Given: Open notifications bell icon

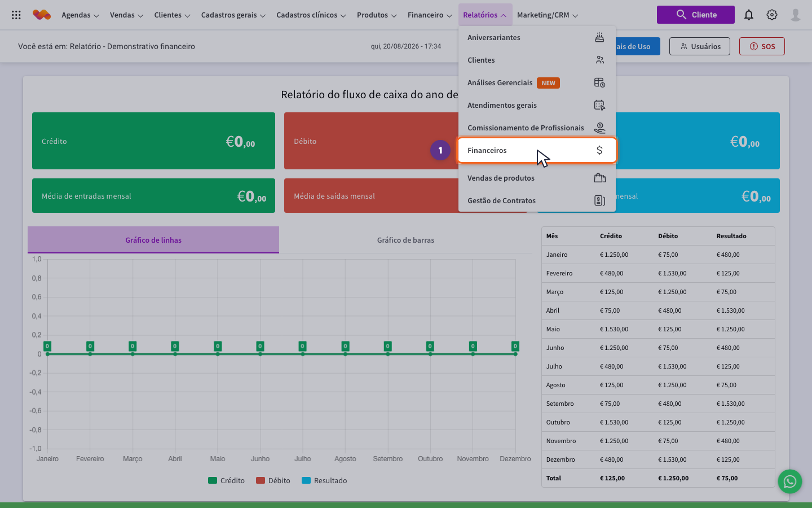Looking at the screenshot, I should tap(749, 15).
